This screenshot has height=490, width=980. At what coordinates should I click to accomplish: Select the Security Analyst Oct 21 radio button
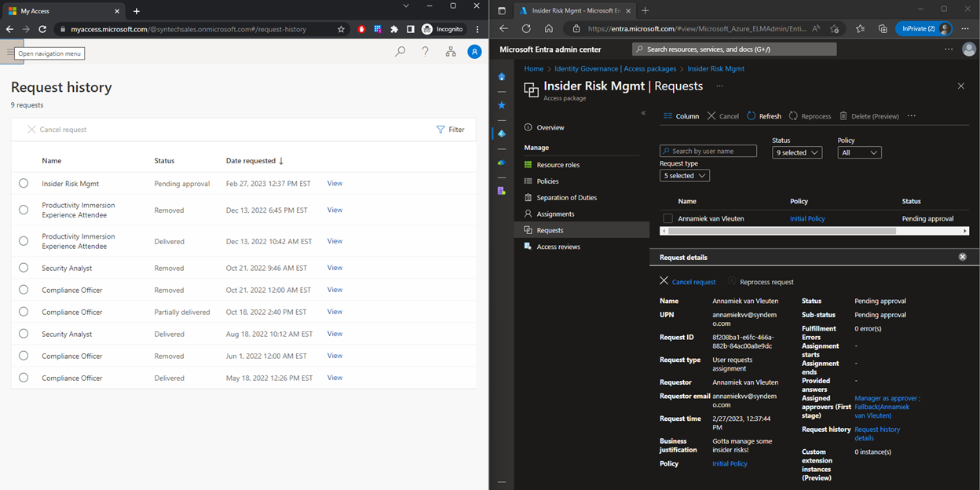pos(24,268)
